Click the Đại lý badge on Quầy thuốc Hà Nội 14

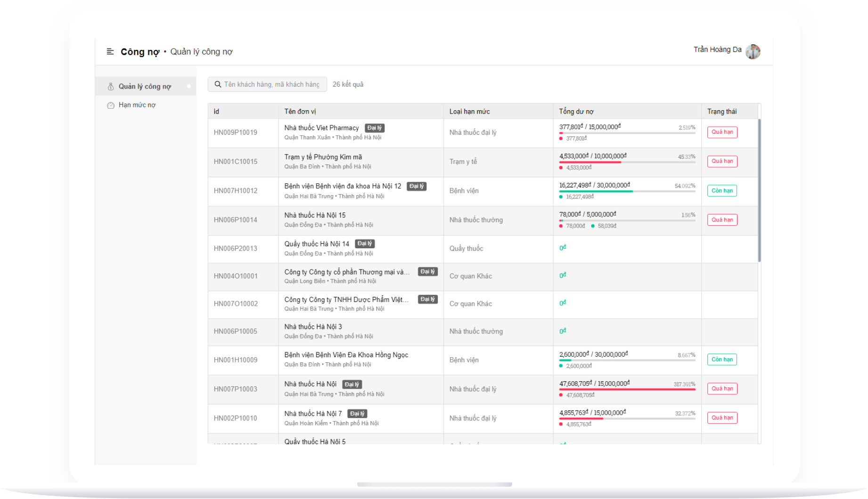(x=365, y=244)
